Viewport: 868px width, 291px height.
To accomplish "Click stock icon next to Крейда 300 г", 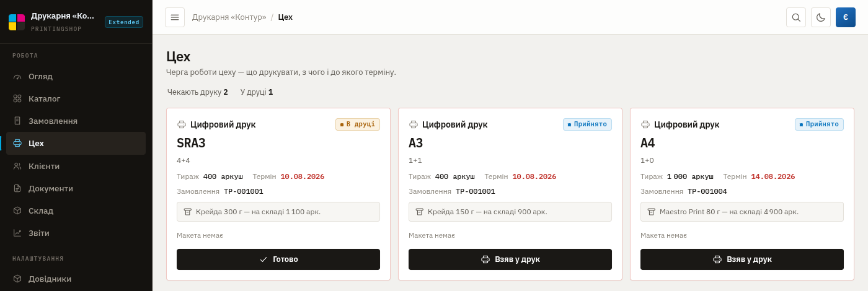I will pyautogui.click(x=188, y=212).
